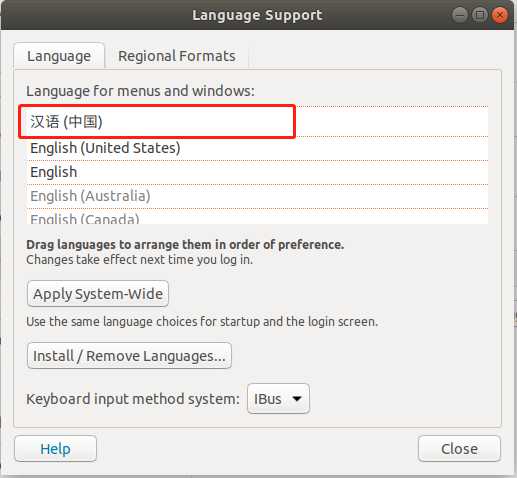Click the orange window close icon
Viewport: 517px width, 478px height.
[500, 15]
